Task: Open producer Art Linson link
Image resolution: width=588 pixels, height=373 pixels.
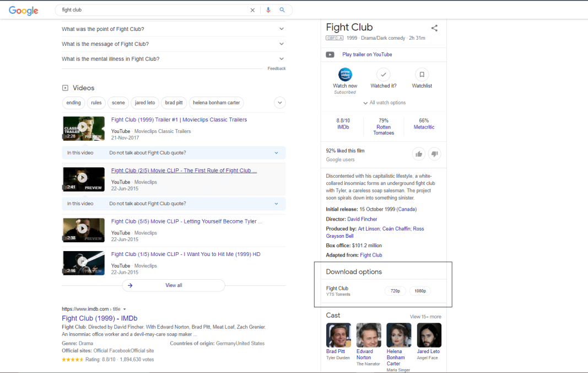Action: click(369, 229)
